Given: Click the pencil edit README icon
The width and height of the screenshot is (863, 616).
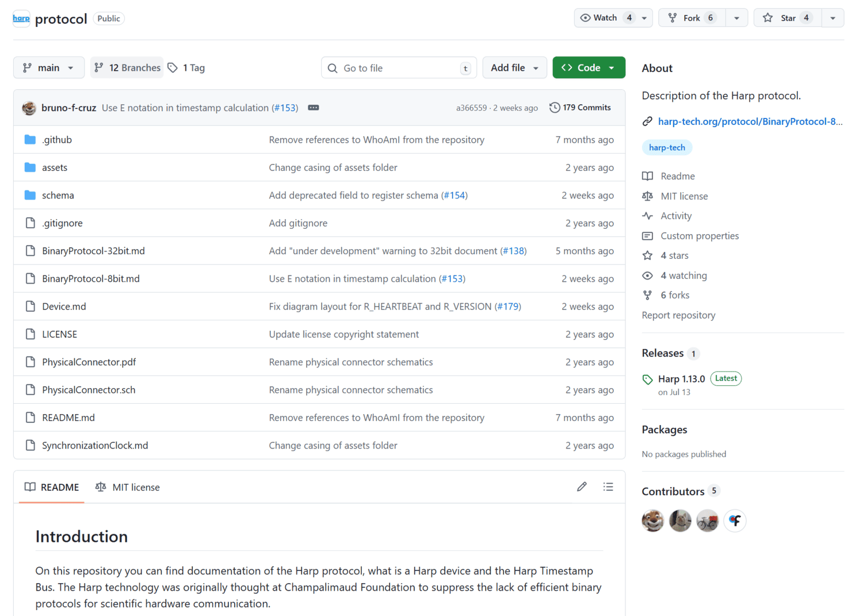Looking at the screenshot, I should 582,487.
